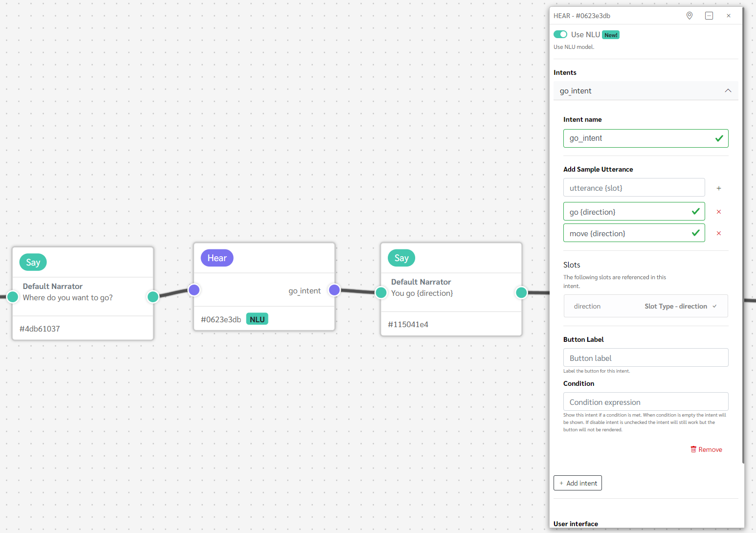The width and height of the screenshot is (756, 533).
Task: Click the User interface section heading
Action: 576,524
